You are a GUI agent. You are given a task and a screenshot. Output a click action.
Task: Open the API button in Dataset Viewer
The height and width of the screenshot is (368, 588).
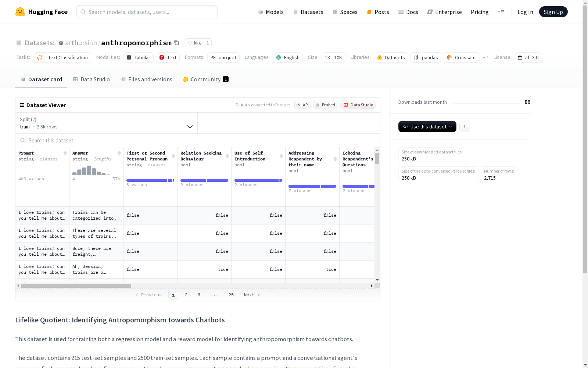click(302, 105)
